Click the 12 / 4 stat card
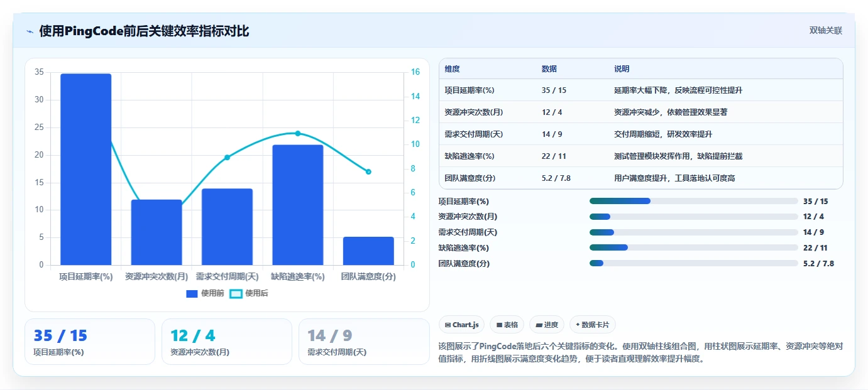The height and width of the screenshot is (390, 868). pyautogui.click(x=227, y=342)
